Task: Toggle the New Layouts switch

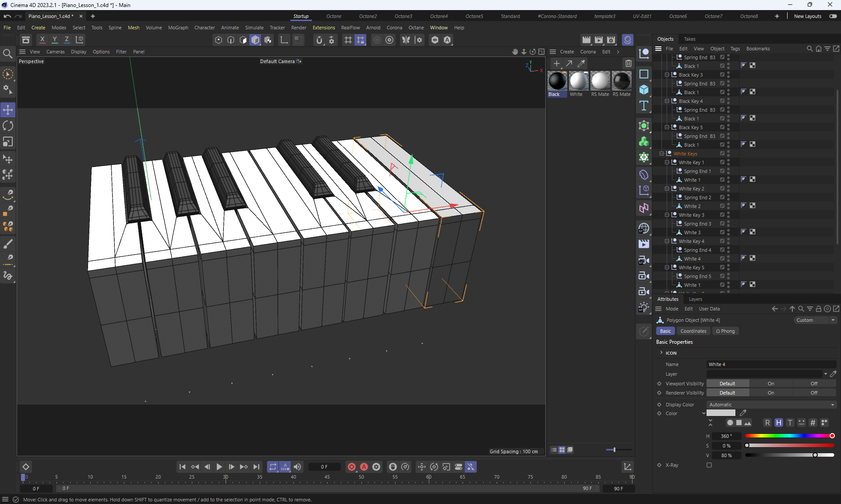Action: 833,16
